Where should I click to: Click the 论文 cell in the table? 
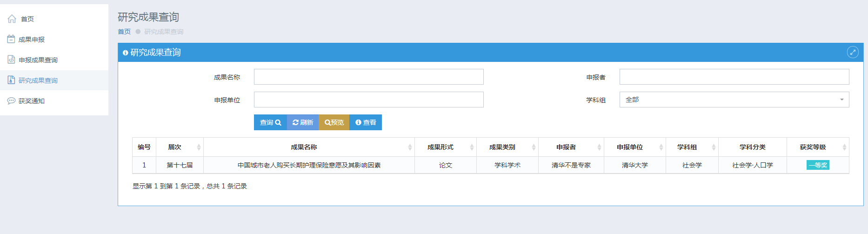tap(445, 165)
